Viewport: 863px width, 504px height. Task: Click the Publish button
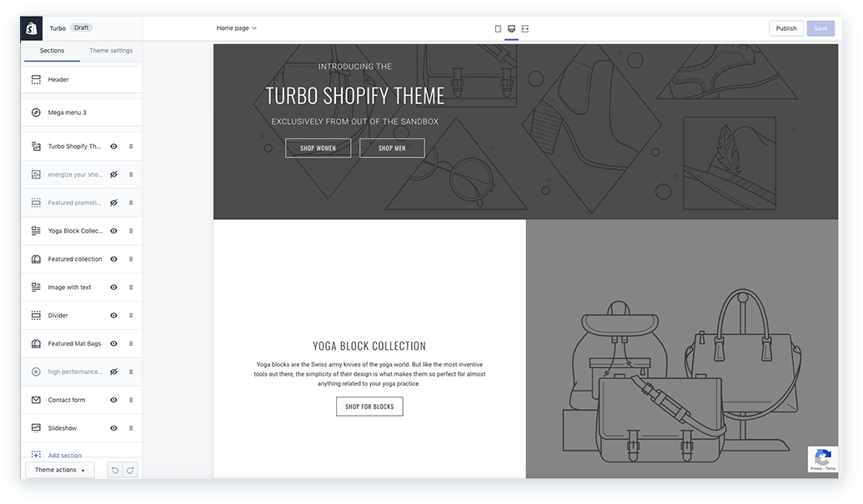[785, 28]
